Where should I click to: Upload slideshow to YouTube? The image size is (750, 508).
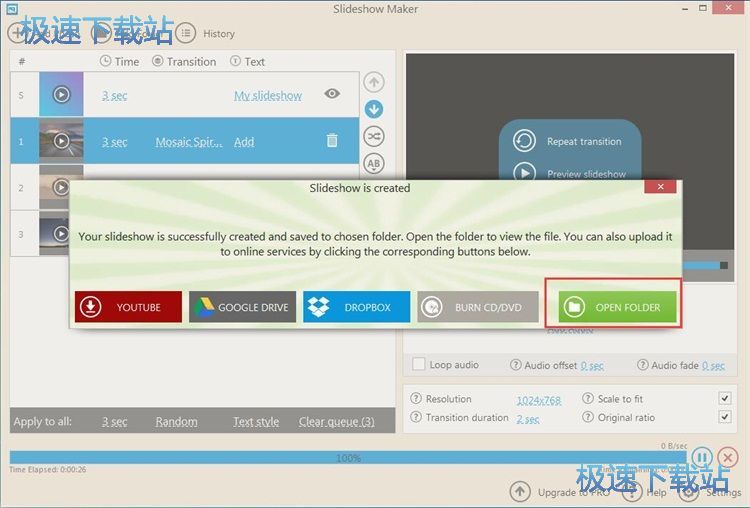[x=128, y=307]
